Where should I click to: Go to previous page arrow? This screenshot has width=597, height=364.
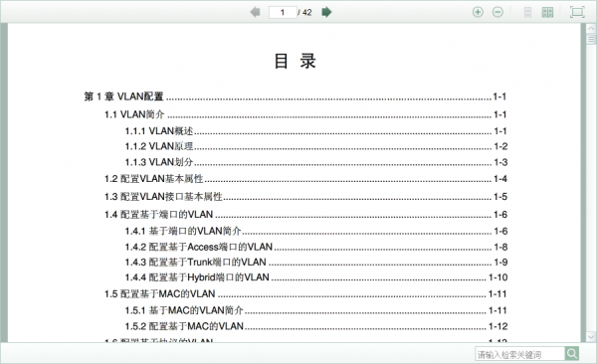click(255, 12)
